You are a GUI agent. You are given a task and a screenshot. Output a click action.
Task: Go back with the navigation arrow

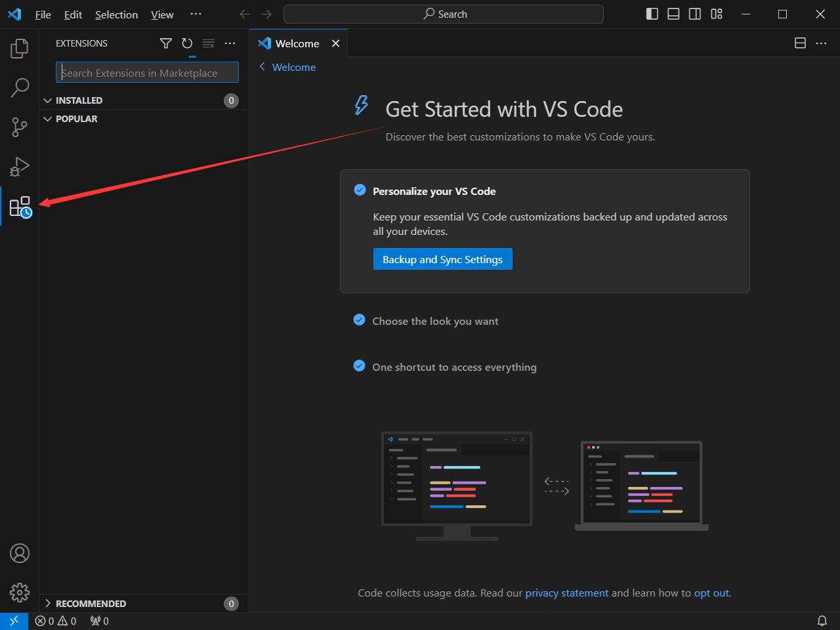coord(245,14)
